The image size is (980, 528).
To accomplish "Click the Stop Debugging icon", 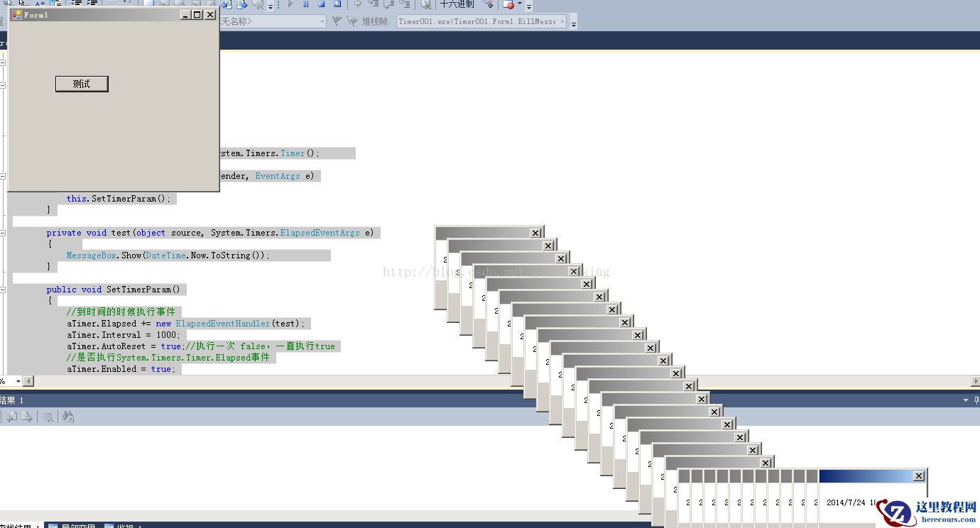I will pos(320,6).
